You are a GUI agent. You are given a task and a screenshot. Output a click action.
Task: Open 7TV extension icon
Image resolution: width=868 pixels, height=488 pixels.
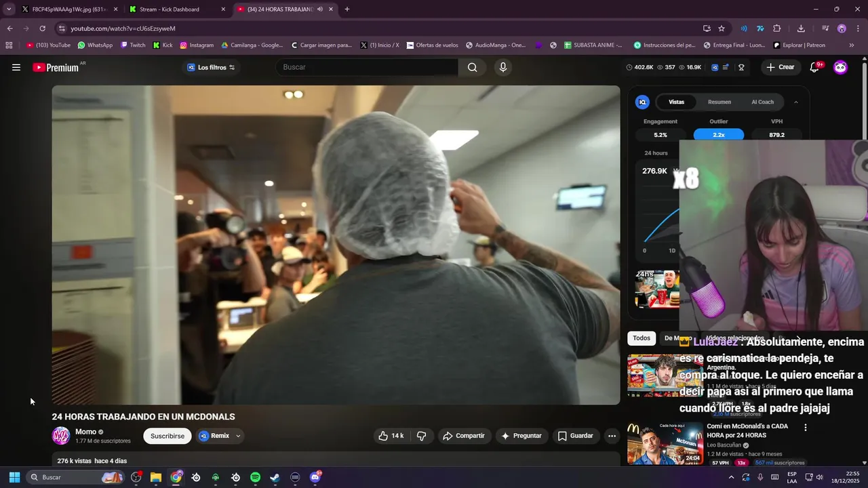[x=760, y=28]
